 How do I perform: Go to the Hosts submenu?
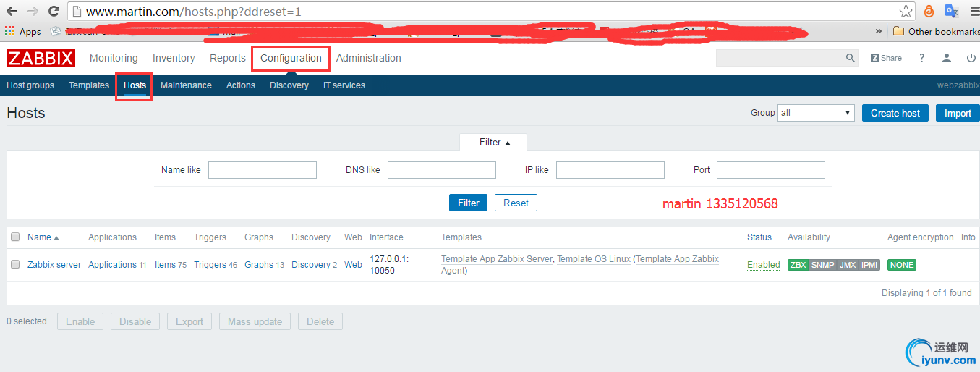(135, 85)
